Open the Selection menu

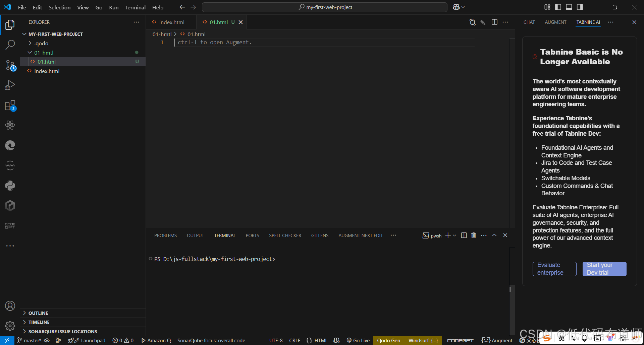(x=59, y=7)
